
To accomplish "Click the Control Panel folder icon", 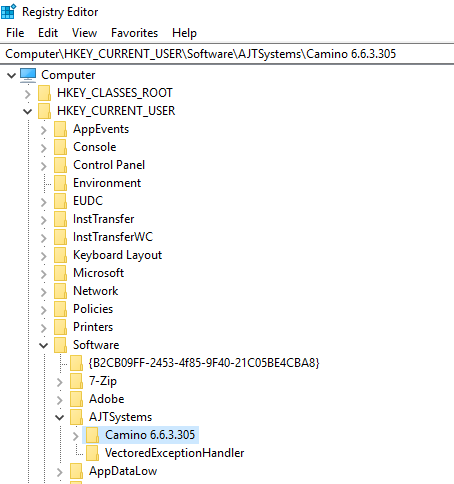I will pyautogui.click(x=60, y=165).
